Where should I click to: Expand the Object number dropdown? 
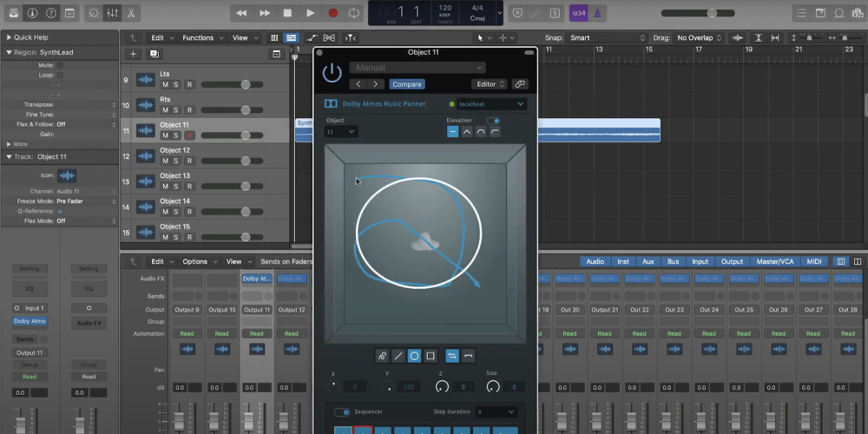pyautogui.click(x=340, y=132)
